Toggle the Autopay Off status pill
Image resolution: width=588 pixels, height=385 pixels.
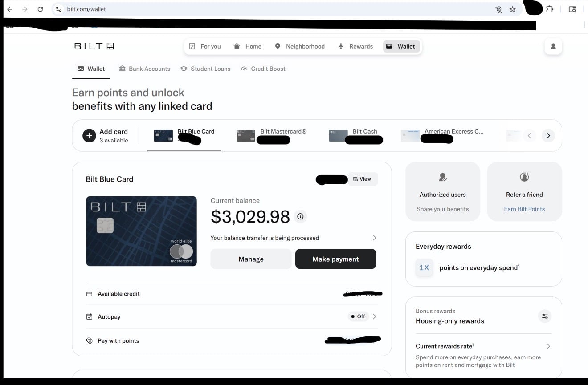click(x=359, y=316)
